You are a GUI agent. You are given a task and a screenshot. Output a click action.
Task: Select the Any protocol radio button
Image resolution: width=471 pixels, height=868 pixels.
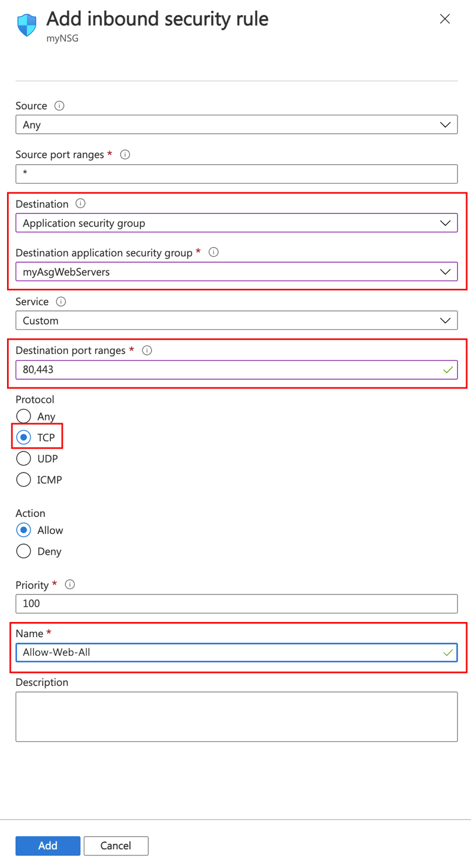click(24, 416)
